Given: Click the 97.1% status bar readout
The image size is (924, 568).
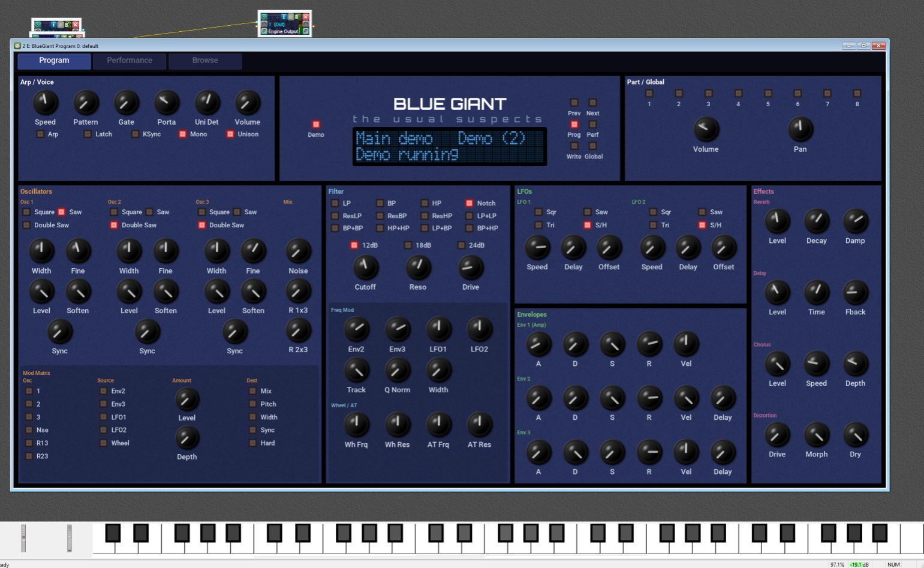Looking at the screenshot, I should (x=837, y=564).
